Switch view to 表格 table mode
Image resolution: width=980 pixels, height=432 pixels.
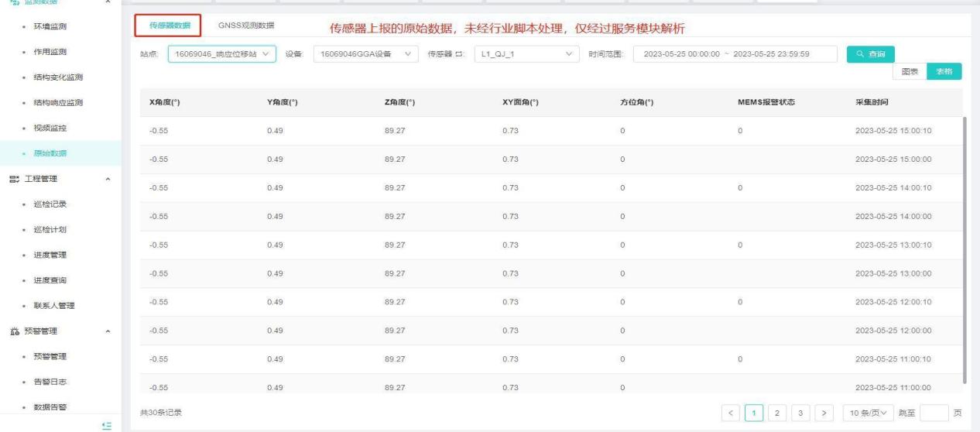click(x=944, y=71)
